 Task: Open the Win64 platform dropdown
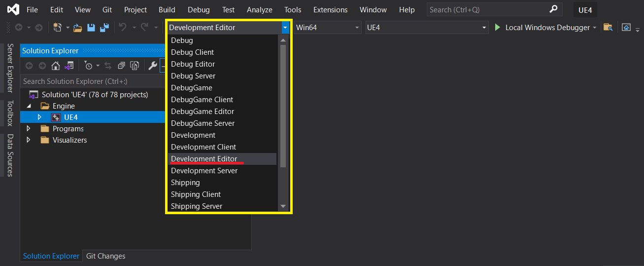click(358, 28)
